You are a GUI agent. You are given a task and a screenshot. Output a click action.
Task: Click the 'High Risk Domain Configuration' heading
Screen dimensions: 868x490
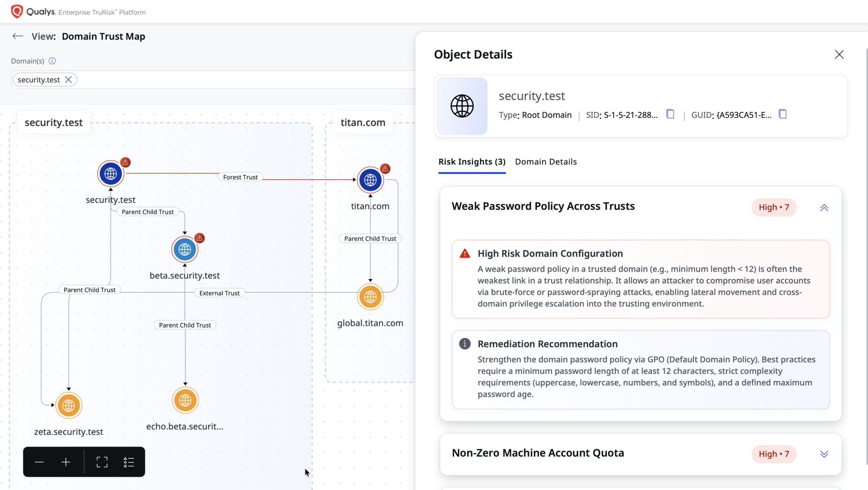(x=550, y=253)
